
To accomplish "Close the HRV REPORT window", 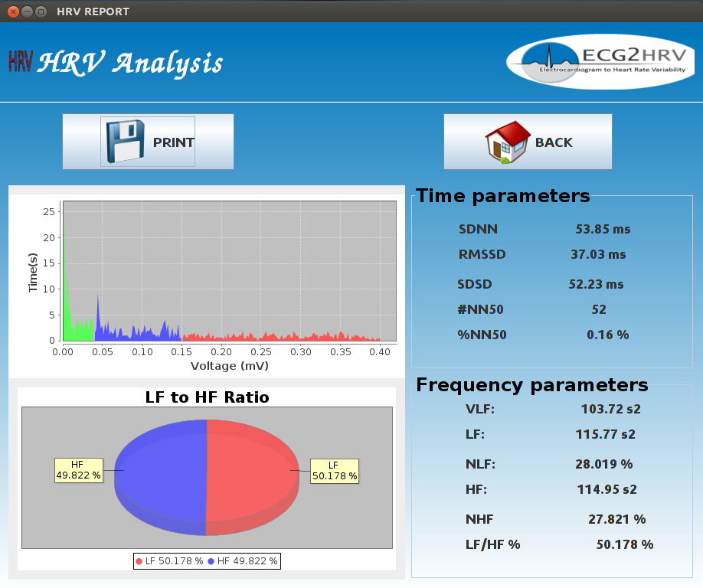I will (13, 11).
